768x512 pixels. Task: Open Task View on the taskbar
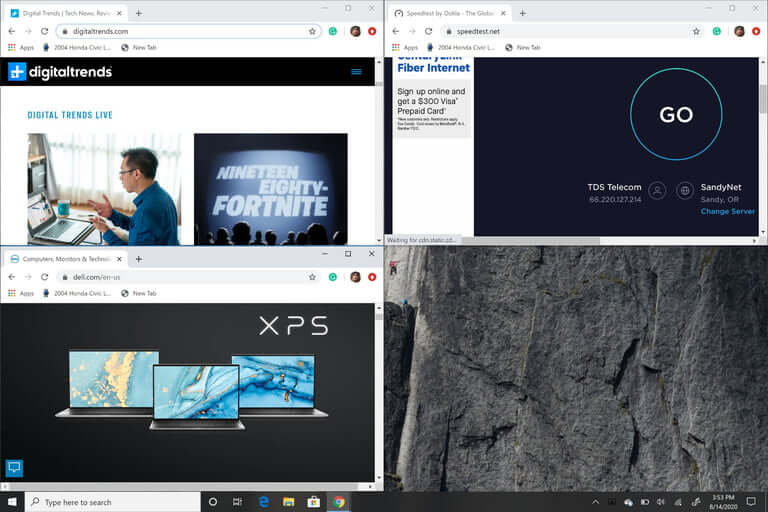(x=238, y=502)
